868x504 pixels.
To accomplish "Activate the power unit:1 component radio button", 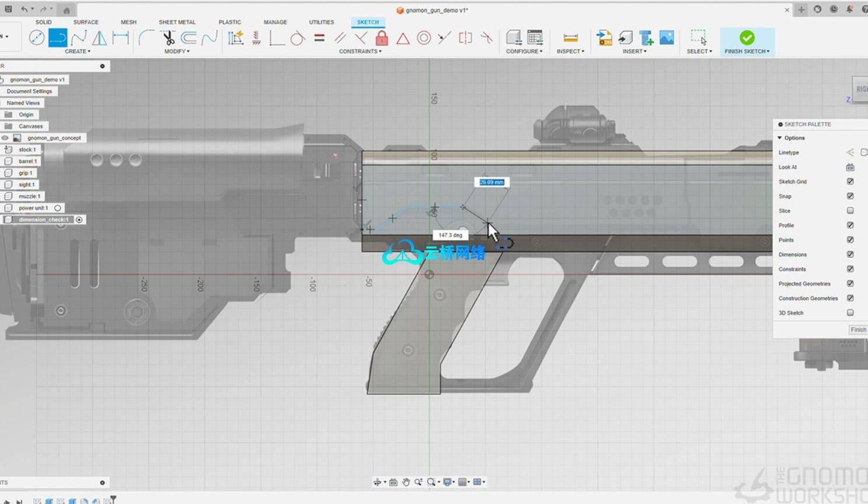I will [58, 208].
